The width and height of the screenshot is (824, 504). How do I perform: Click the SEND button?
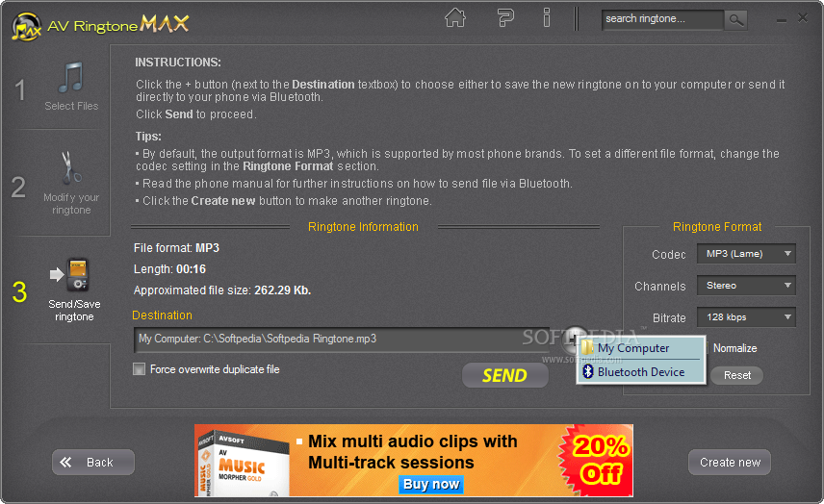pyautogui.click(x=505, y=375)
